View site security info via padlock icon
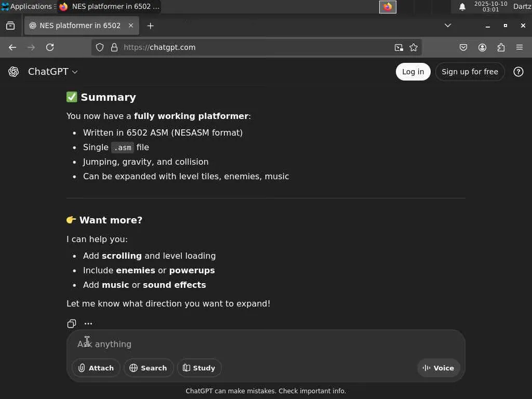Screen dimensions: 532x399 (114, 47)
